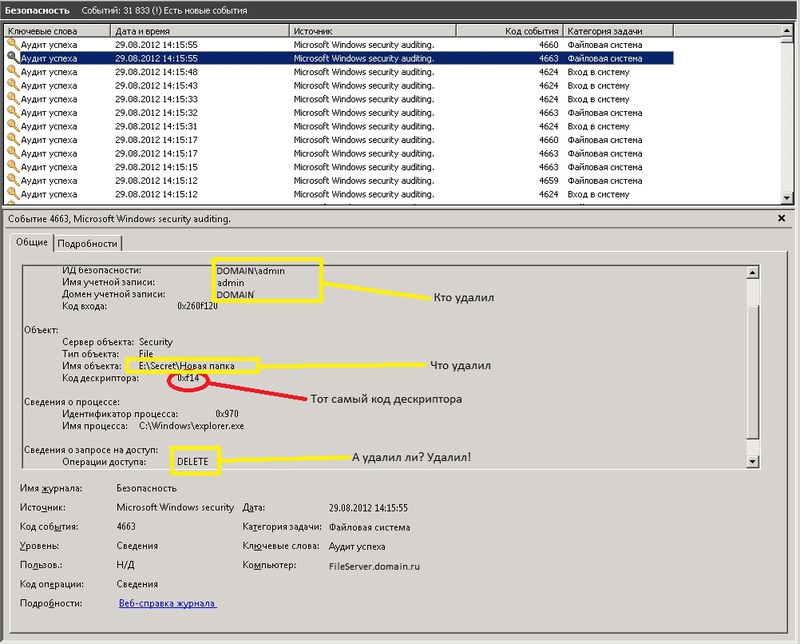Viewport: 800px width, 644px height.
Task: Click key icon of the 14:15:31 event row
Action: click(13, 126)
